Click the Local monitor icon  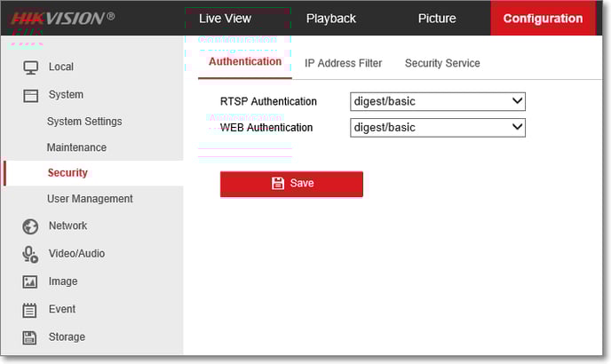pyautogui.click(x=30, y=67)
